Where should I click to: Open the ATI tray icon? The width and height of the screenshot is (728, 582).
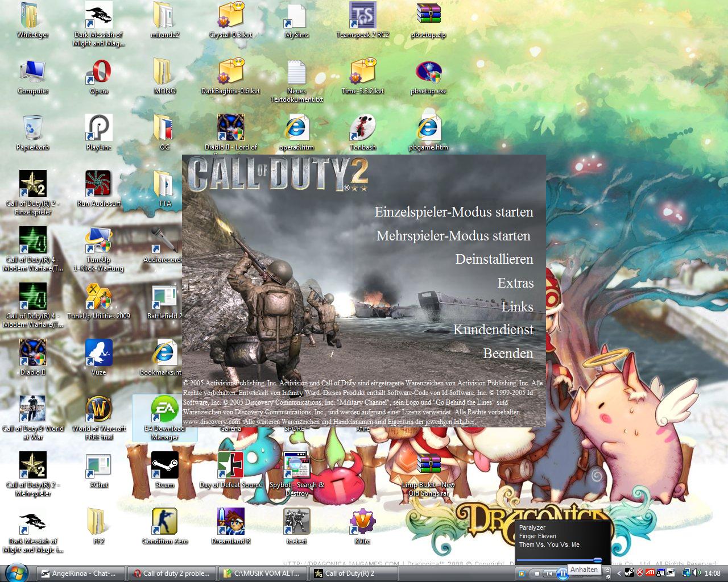tap(650, 572)
